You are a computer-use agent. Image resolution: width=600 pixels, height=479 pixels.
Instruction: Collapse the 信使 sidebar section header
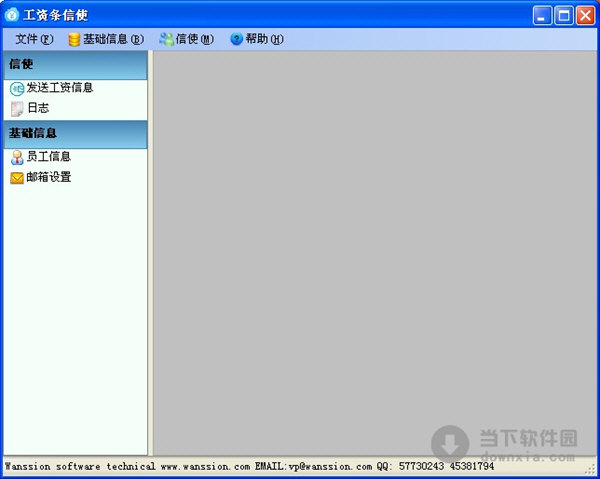pos(75,65)
